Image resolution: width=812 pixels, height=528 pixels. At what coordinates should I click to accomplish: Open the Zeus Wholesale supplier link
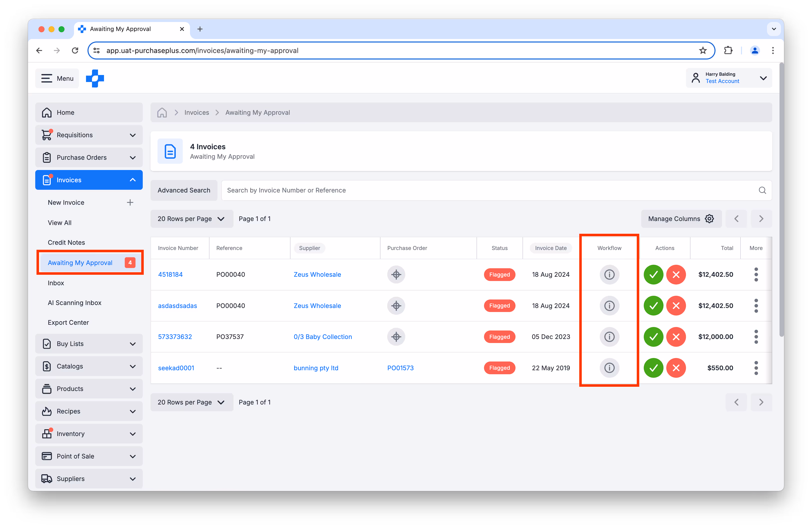point(317,274)
